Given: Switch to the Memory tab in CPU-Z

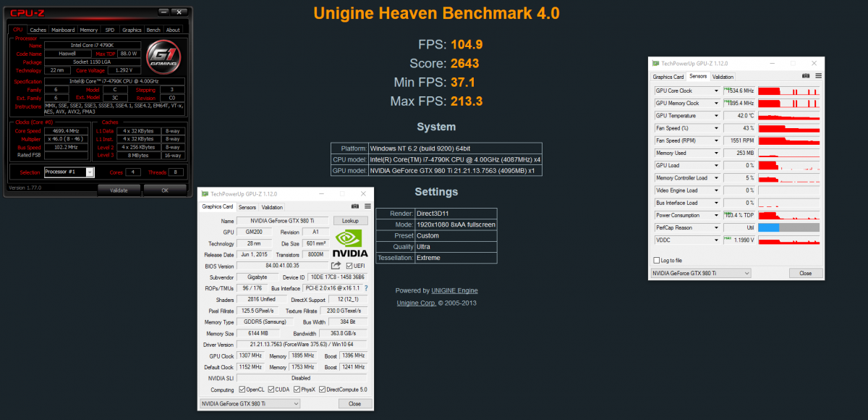Looking at the screenshot, I should click(x=89, y=30).
